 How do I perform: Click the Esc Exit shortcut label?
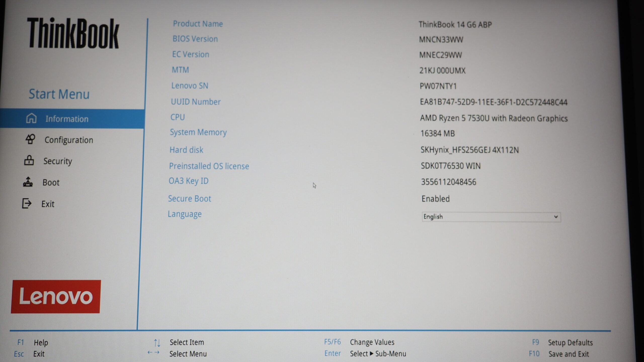(x=38, y=354)
